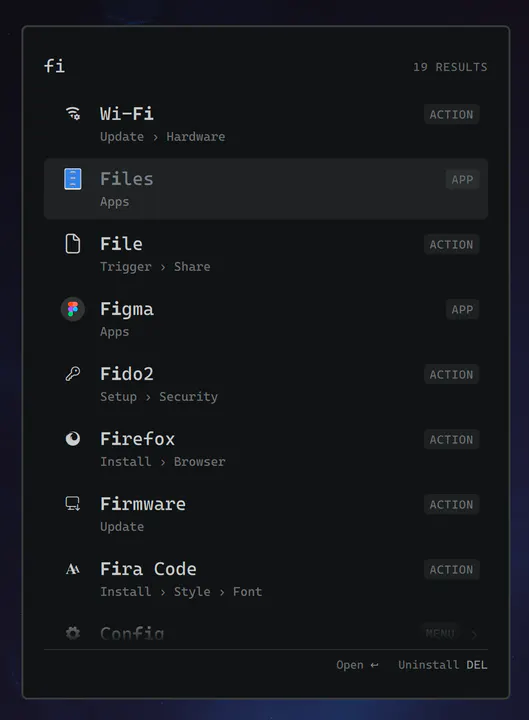Viewport: 529px width, 720px height.
Task: Click the Firefox browser icon
Action: click(x=73, y=439)
